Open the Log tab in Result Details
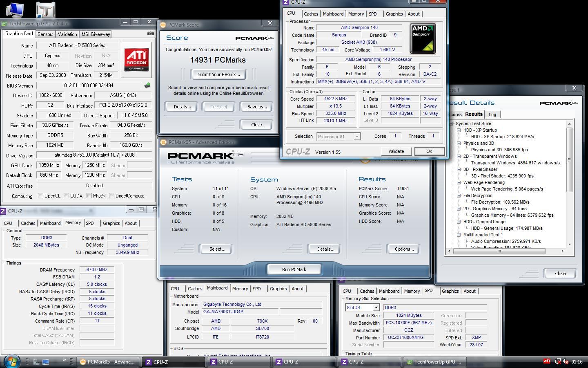588x368 pixels. [492, 114]
